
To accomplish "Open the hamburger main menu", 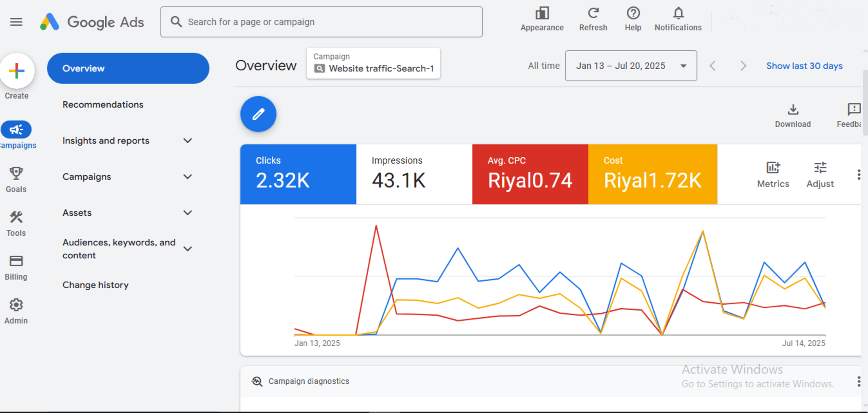I will coord(16,22).
